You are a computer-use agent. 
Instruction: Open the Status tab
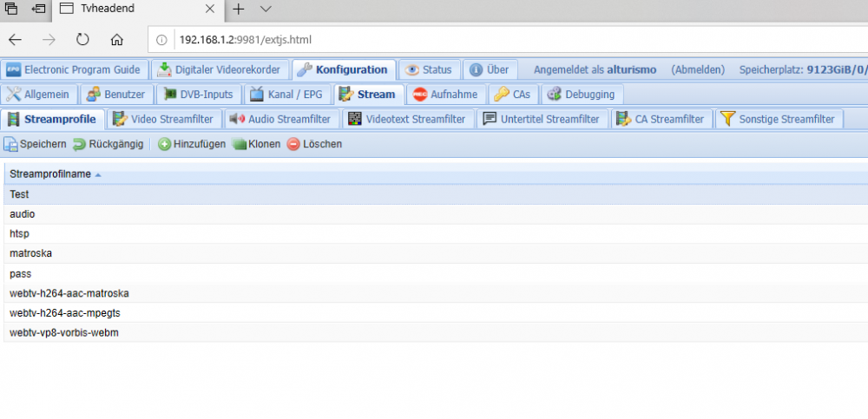coord(429,69)
